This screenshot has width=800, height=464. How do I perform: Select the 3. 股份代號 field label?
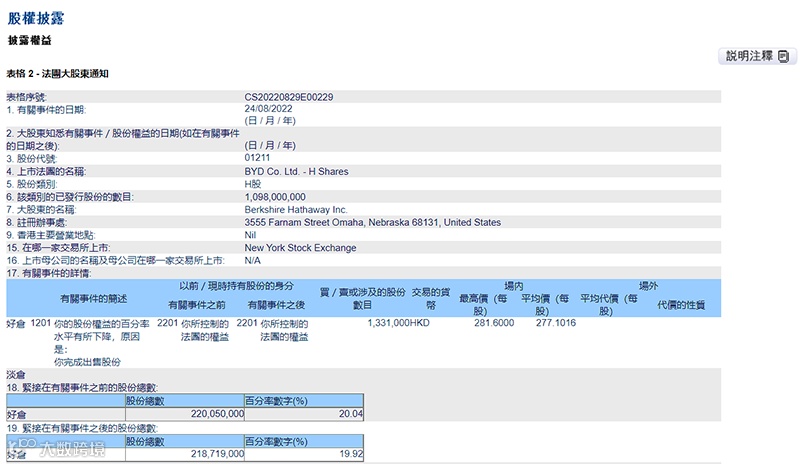32,159
